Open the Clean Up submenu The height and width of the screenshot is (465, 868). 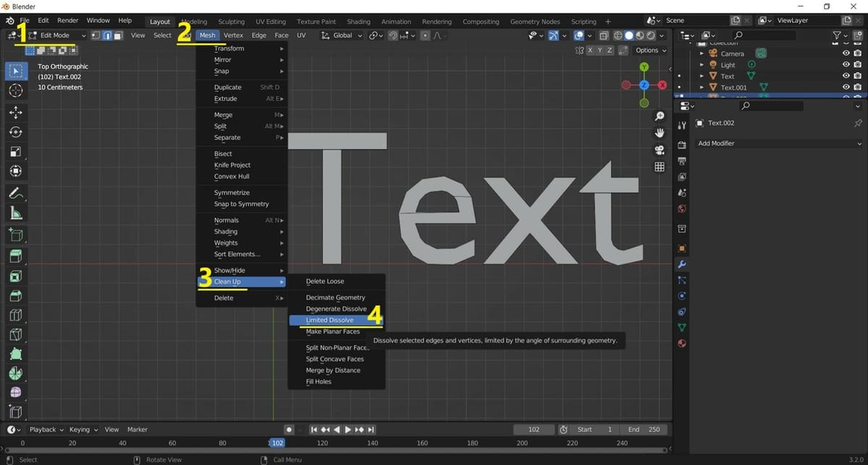(242, 281)
